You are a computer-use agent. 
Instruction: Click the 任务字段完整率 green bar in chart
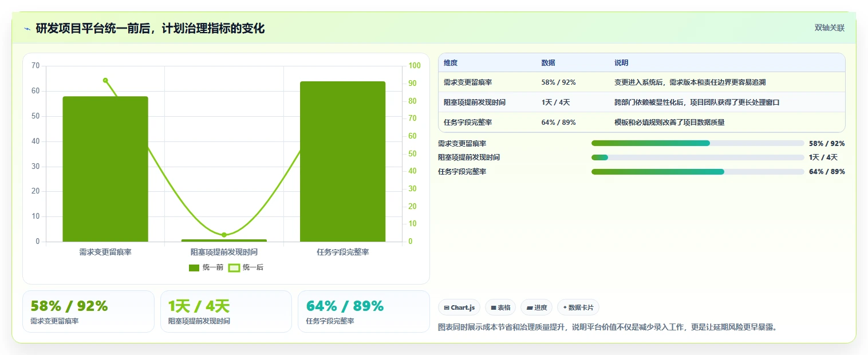point(342,161)
